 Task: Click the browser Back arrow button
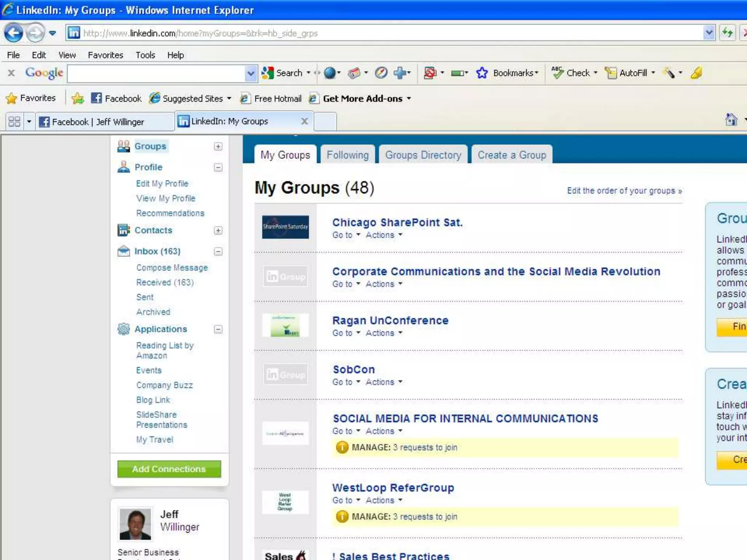[13, 33]
